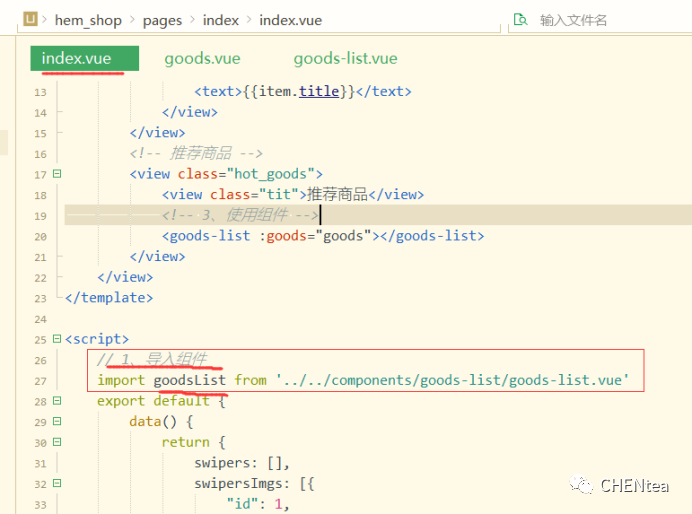Click the project icon in the breadcrumb
Image resolution: width=692 pixels, height=514 pixels.
(31, 19)
